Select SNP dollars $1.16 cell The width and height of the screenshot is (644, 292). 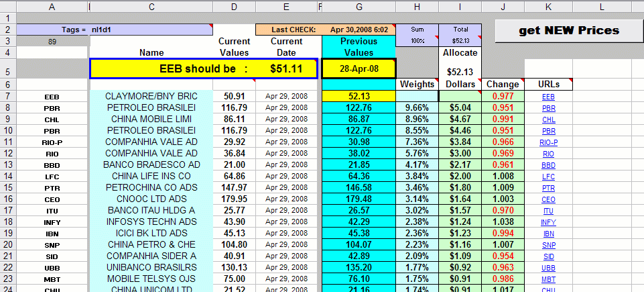tap(460, 245)
